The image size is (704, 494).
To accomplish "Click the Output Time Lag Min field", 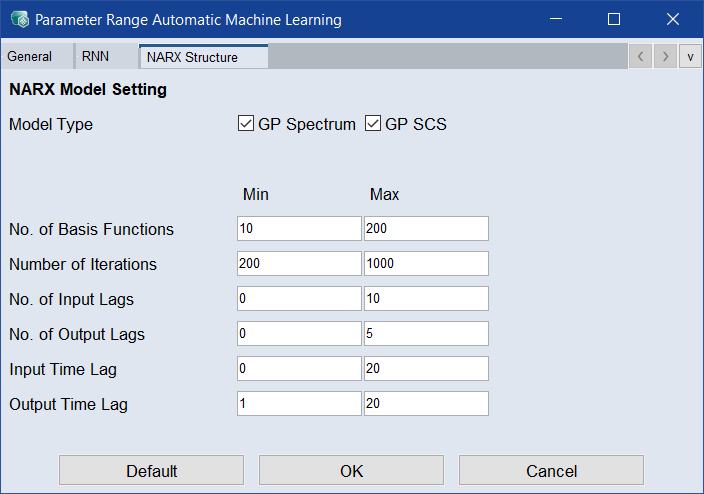I will [299, 403].
